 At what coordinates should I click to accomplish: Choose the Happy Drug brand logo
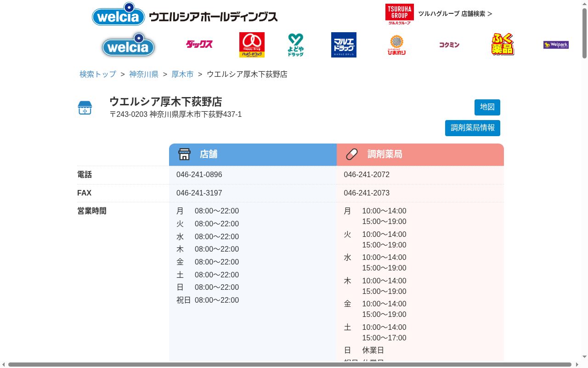point(252,45)
